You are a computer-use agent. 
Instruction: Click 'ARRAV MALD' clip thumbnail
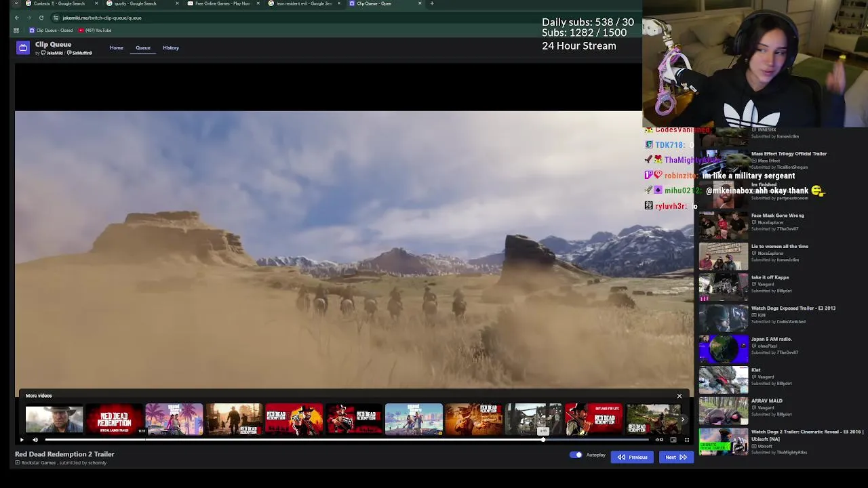point(724,410)
